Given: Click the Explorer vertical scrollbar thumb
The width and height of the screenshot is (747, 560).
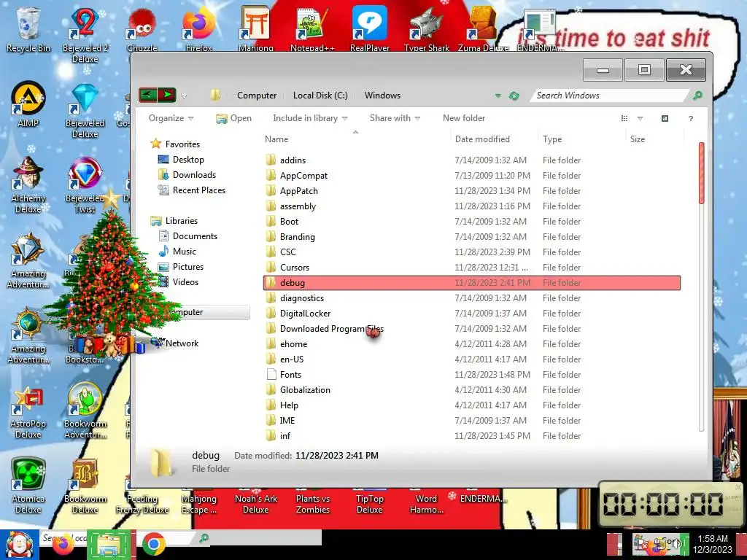Looking at the screenshot, I should coord(701,174).
